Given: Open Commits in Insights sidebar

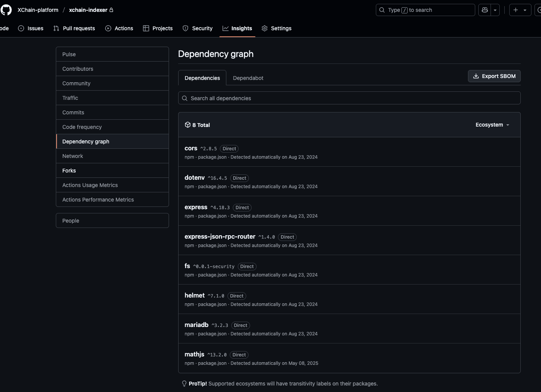Looking at the screenshot, I should [x=112, y=112].
